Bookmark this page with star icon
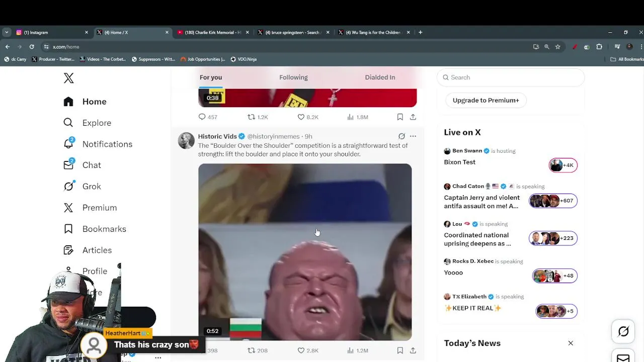 pyautogui.click(x=557, y=47)
